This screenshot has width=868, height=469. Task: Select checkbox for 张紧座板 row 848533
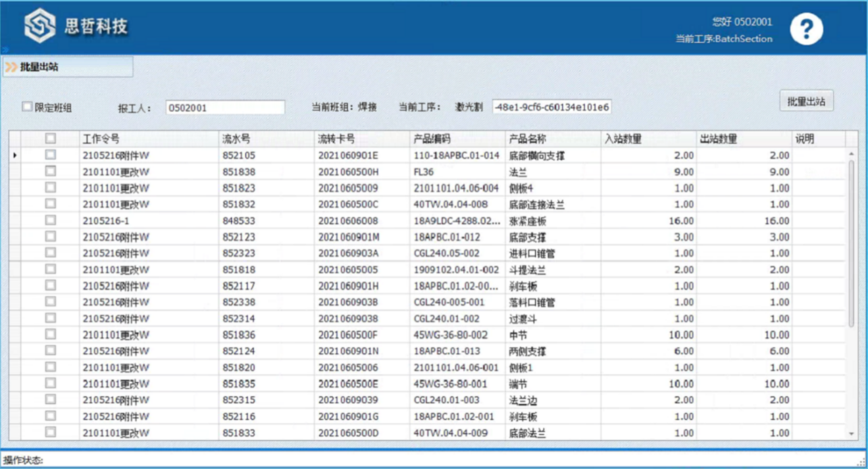pyautogui.click(x=50, y=221)
